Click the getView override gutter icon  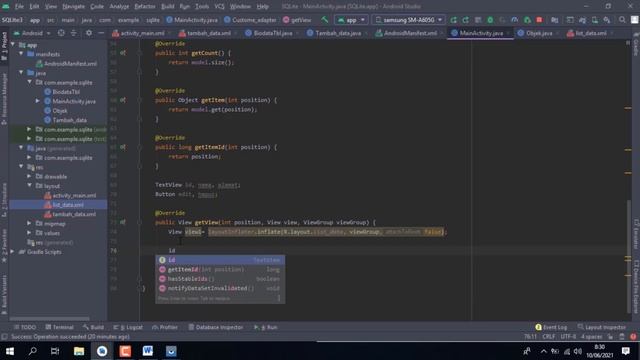123,222
